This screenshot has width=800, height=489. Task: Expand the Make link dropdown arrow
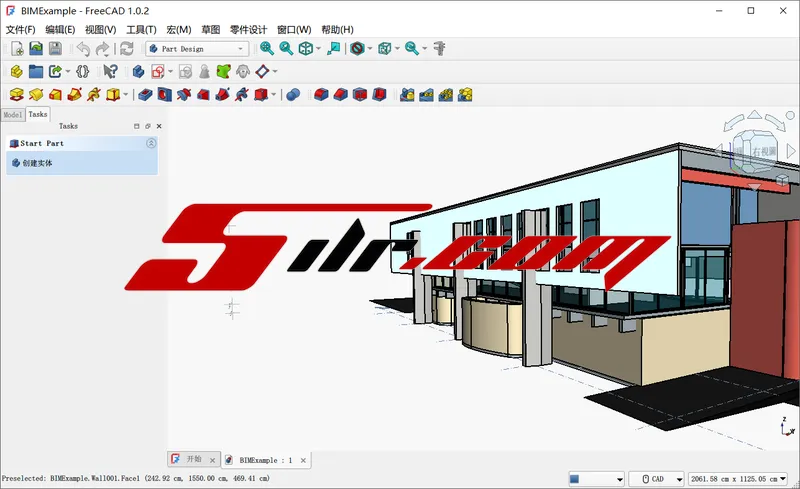point(68,71)
